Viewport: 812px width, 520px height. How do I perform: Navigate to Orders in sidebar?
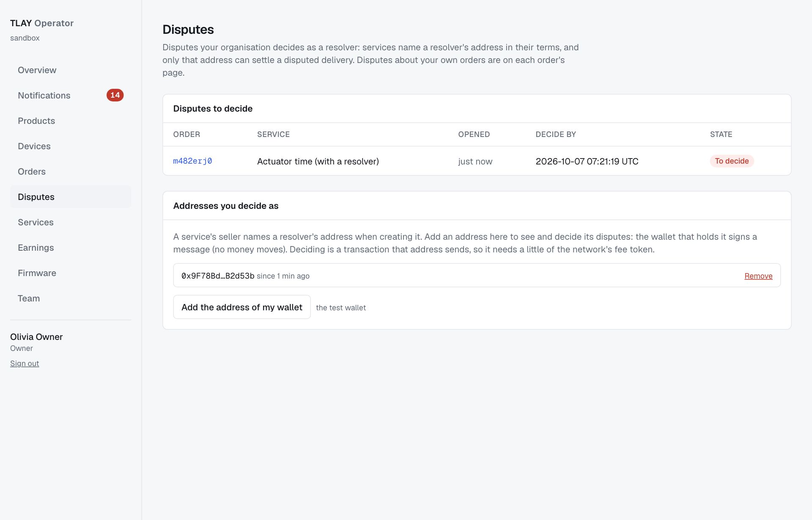point(71,172)
